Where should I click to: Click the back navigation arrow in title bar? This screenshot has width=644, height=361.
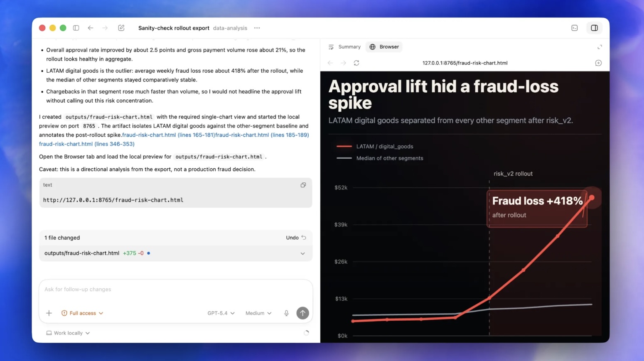coord(91,28)
